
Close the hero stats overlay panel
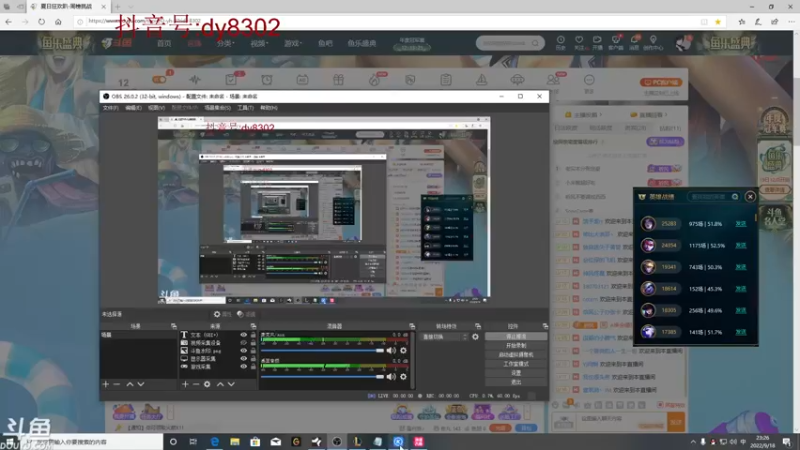click(x=750, y=196)
